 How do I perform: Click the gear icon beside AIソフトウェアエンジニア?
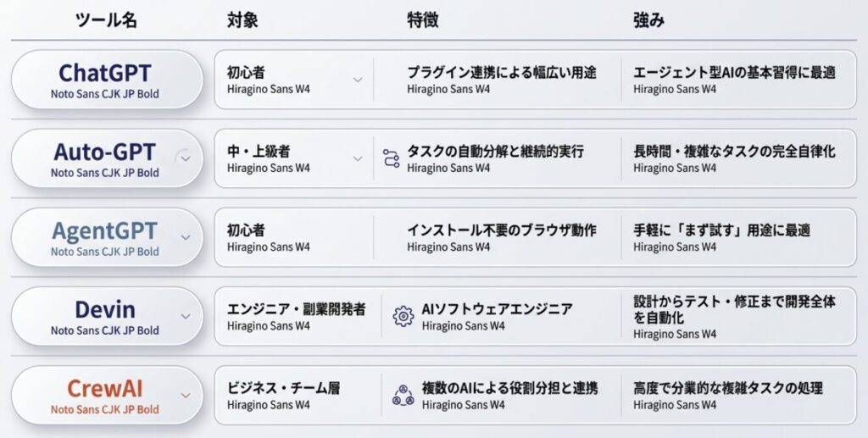(403, 316)
